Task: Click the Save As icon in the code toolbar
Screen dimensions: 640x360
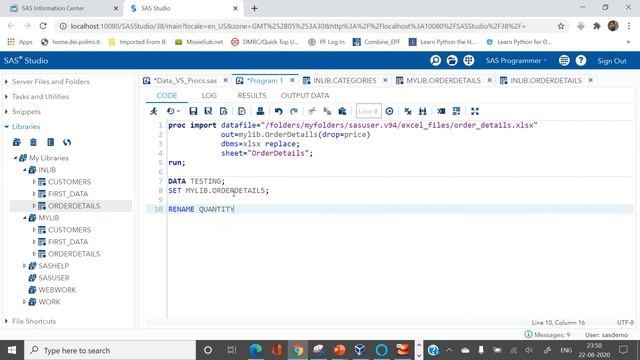Action: coord(208,111)
